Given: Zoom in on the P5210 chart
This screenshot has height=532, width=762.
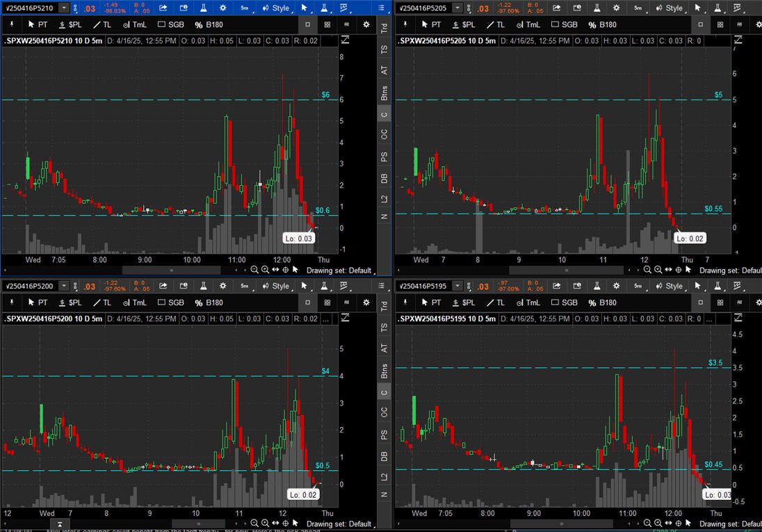Looking at the screenshot, I should click(x=265, y=270).
